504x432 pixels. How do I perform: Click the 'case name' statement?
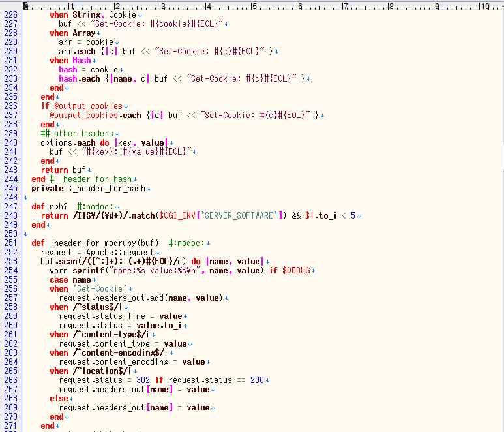pyautogui.click(x=70, y=279)
